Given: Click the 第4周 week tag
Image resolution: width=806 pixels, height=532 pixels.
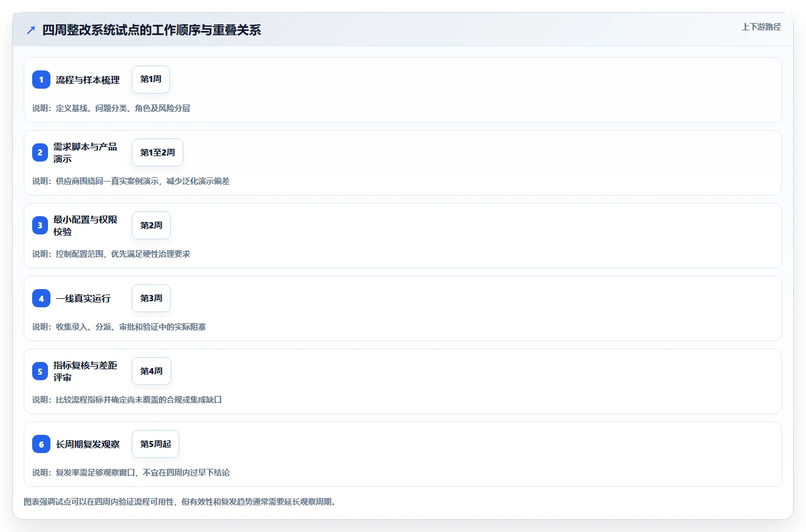Looking at the screenshot, I should tap(151, 371).
